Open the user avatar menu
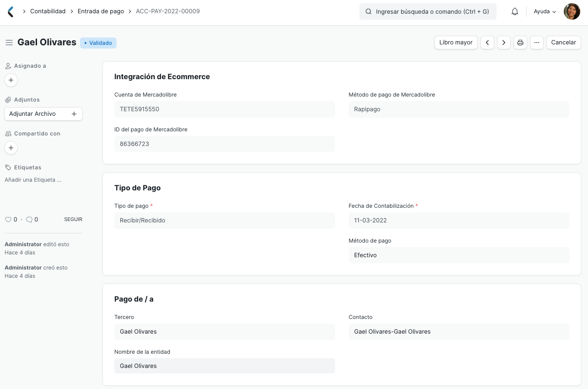 (572, 11)
